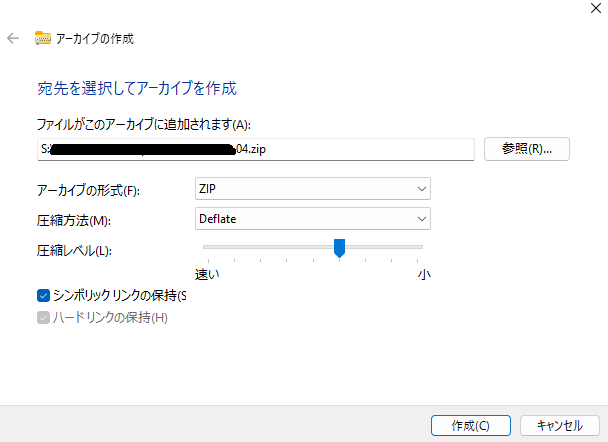Toggle the シンボリックリンクの保持 checkbox

coord(43,295)
